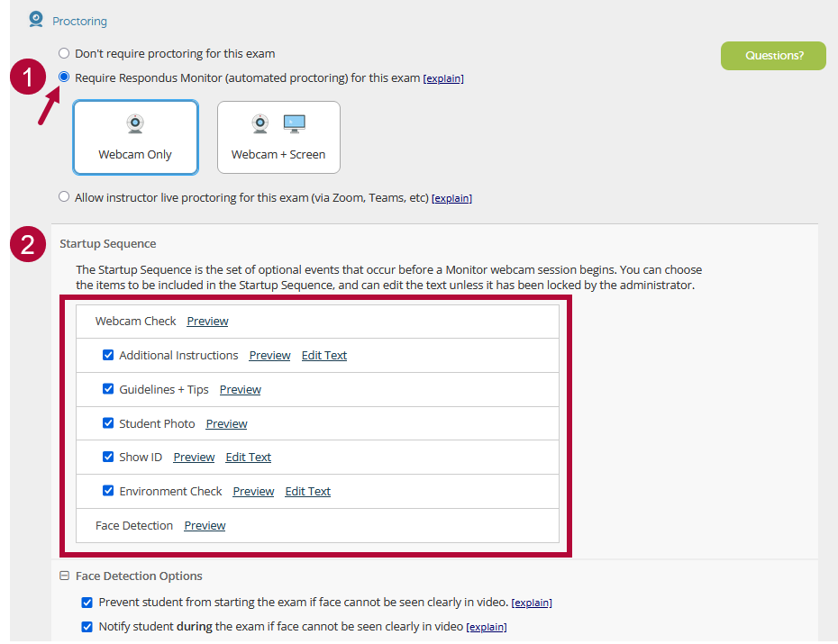Click the Proctoring webcam icon in header

(x=36, y=19)
